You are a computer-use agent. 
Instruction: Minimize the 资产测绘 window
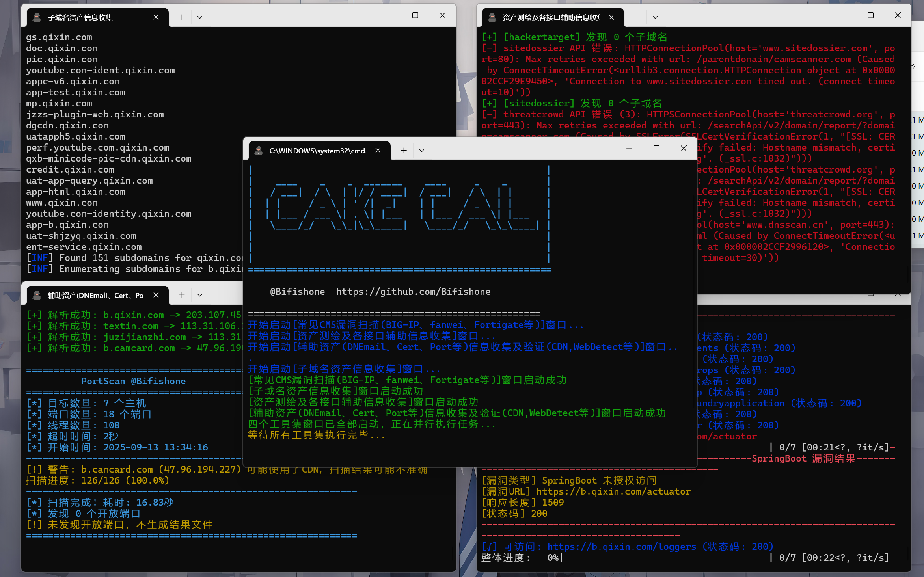pyautogui.click(x=843, y=15)
